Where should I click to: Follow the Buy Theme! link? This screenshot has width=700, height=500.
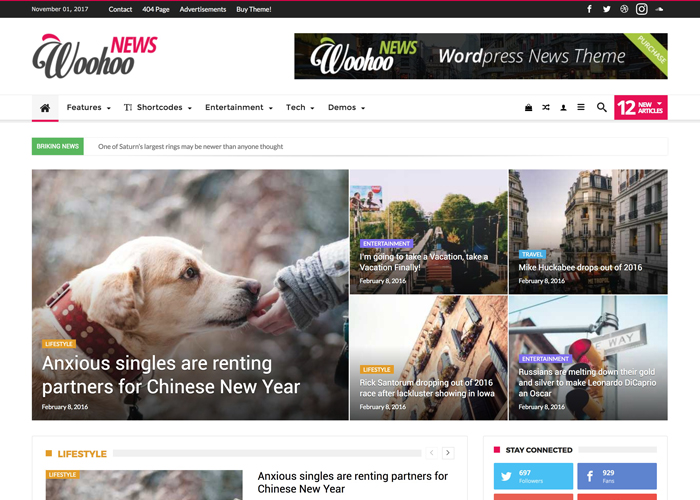click(x=254, y=9)
